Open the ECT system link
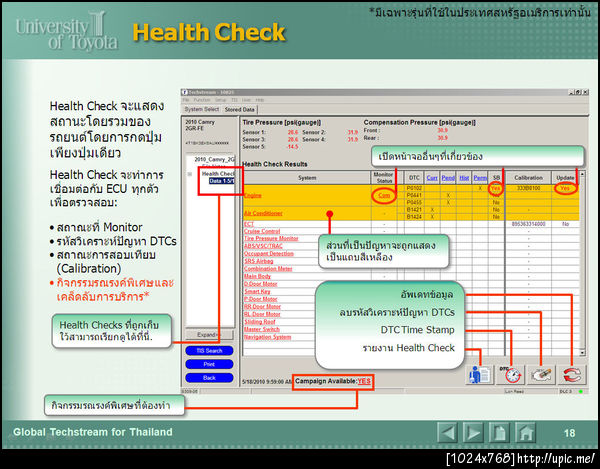Image resolution: width=600 pixels, height=469 pixels. click(249, 224)
